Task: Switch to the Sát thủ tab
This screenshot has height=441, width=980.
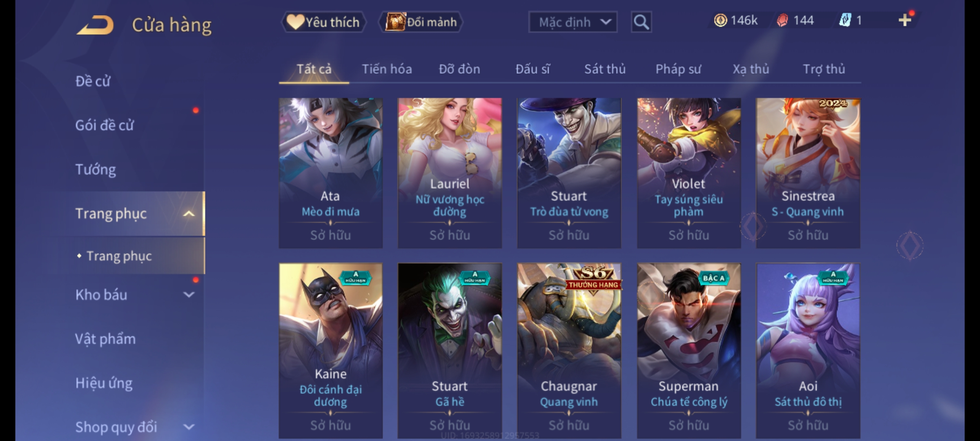Action: point(605,69)
